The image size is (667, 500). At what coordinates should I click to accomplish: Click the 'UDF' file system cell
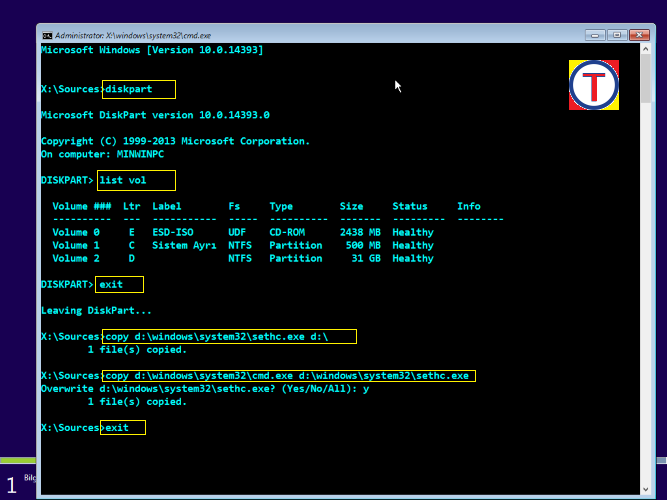tap(237, 232)
